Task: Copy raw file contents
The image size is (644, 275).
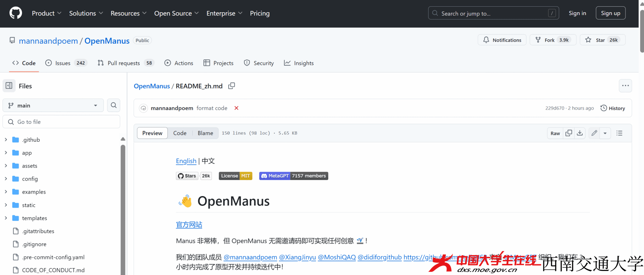Action: pos(569,133)
